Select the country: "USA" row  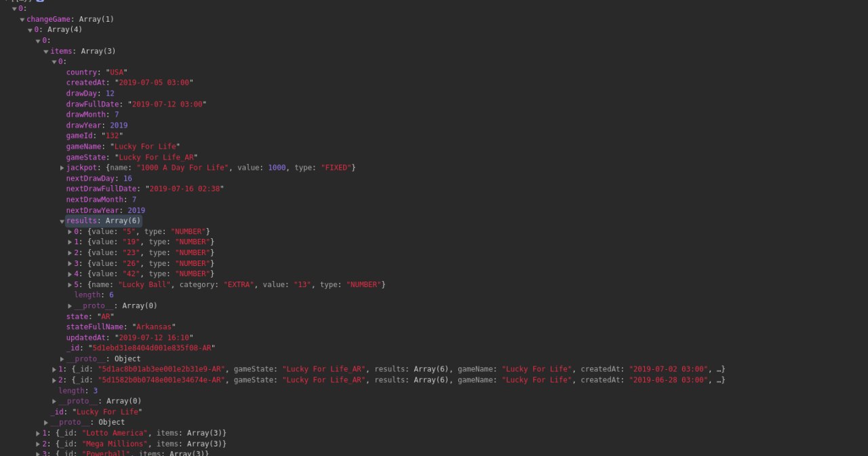(97, 73)
